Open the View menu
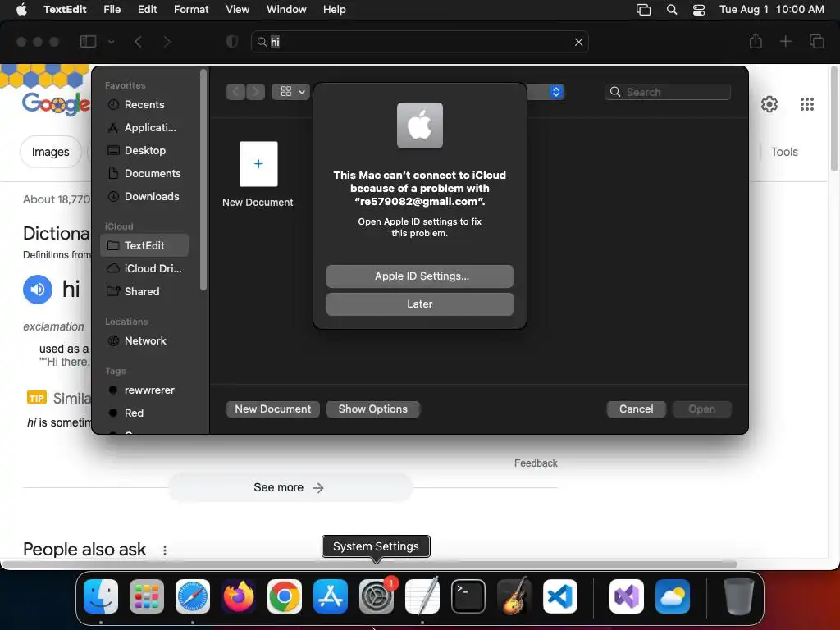This screenshot has width=840, height=630. (237, 9)
